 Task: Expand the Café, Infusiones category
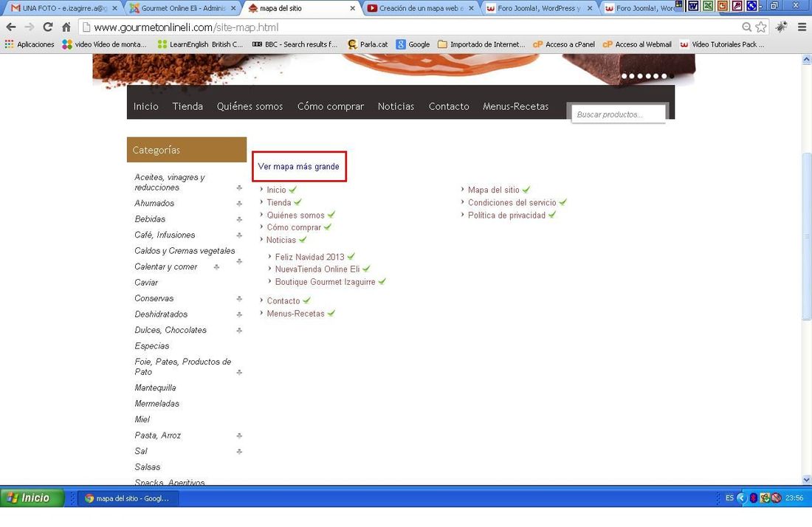point(239,235)
